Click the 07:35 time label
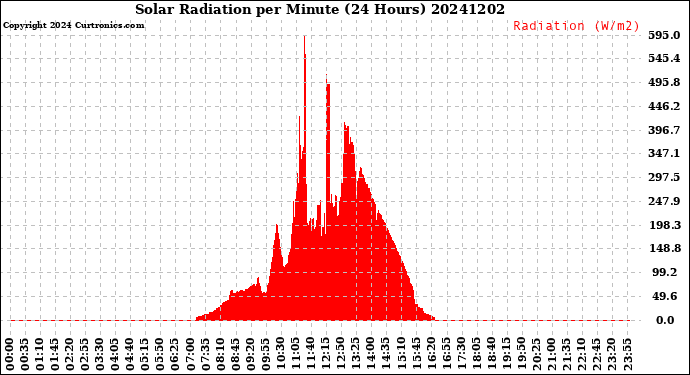Viewport: 690px width, 375px height. (x=206, y=355)
